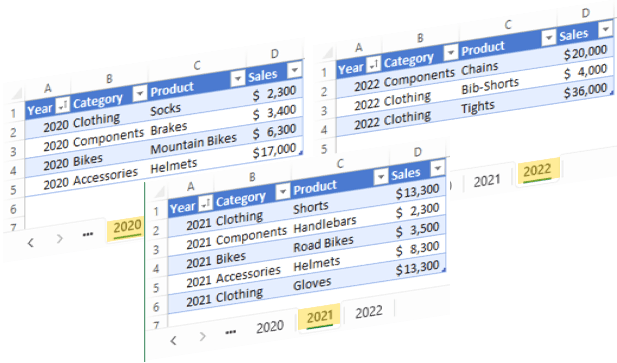Select row 3 header in 2022 sheet
The width and height of the screenshot is (617, 363).
(x=323, y=111)
